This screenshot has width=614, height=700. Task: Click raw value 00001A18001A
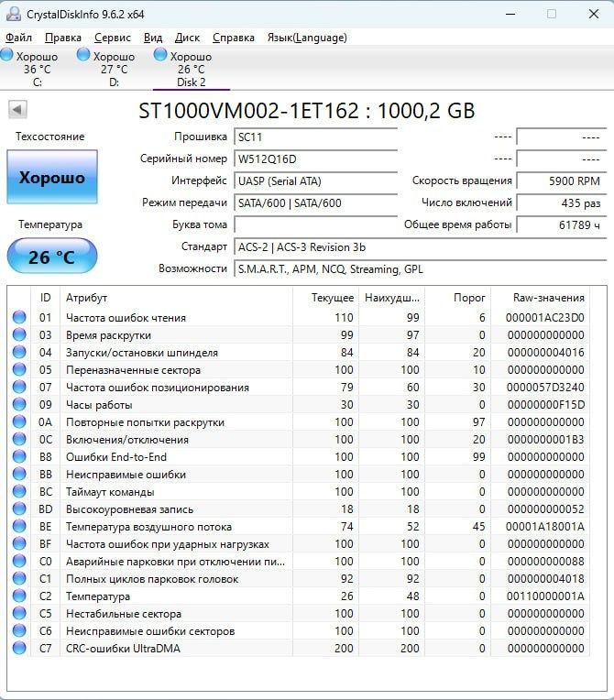tap(545, 526)
